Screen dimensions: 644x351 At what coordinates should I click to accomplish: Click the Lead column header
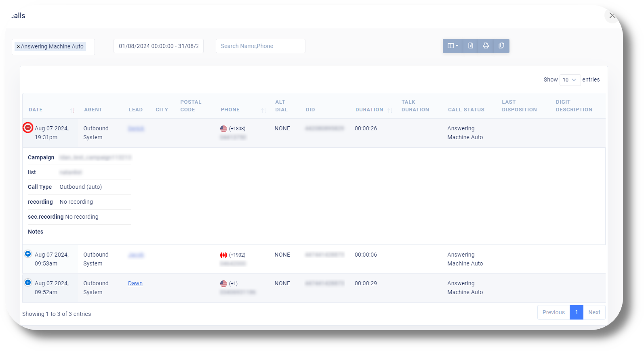tap(136, 110)
